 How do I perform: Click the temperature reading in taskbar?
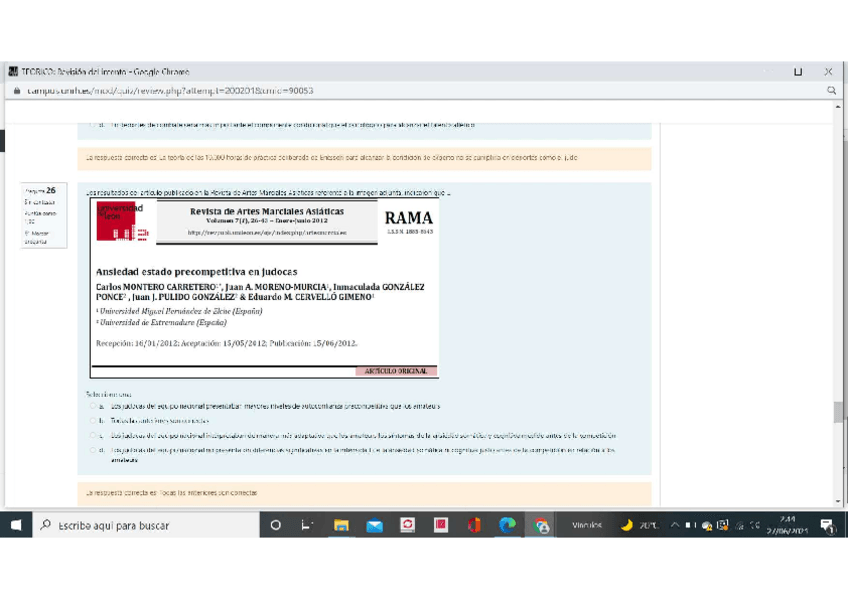coord(648,525)
